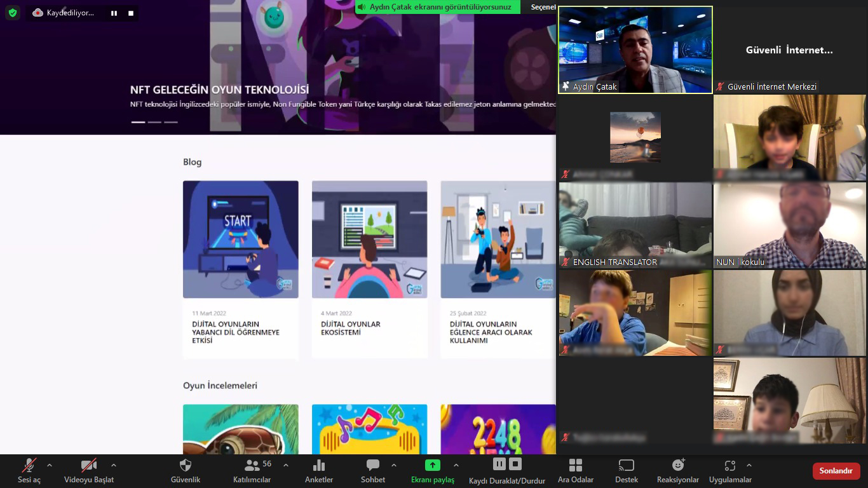Image resolution: width=868 pixels, height=488 pixels.
Task: Open DİJİTAL OYUNLAR EKOSİSTEMİ article title
Action: [x=351, y=329]
